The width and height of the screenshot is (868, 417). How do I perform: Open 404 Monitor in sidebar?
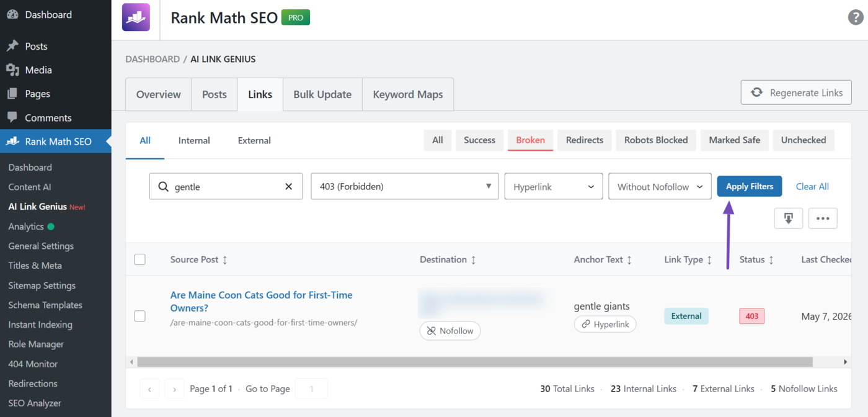coord(33,364)
